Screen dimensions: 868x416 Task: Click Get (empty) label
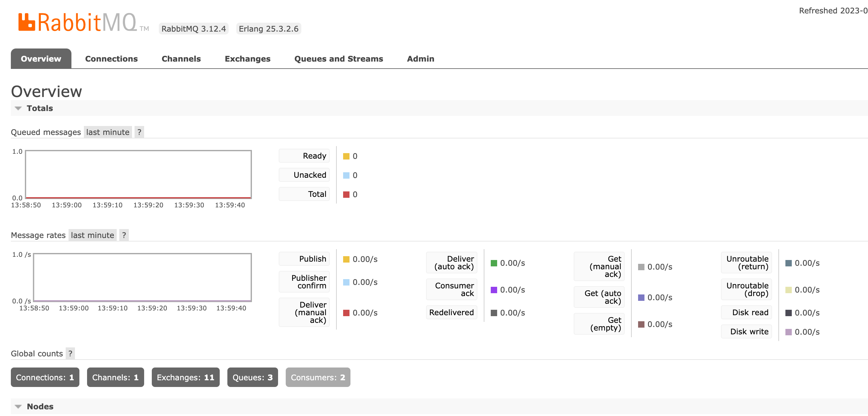coord(599,324)
